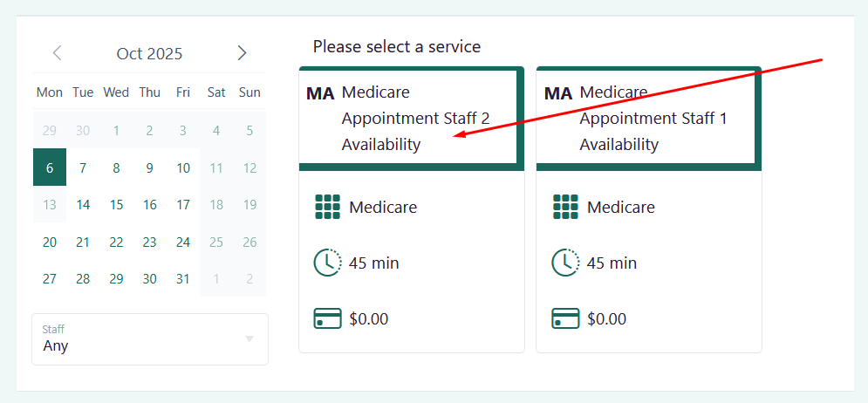Click the payment card icon in Staff 1 card
The image size is (868, 403).
coord(565,318)
